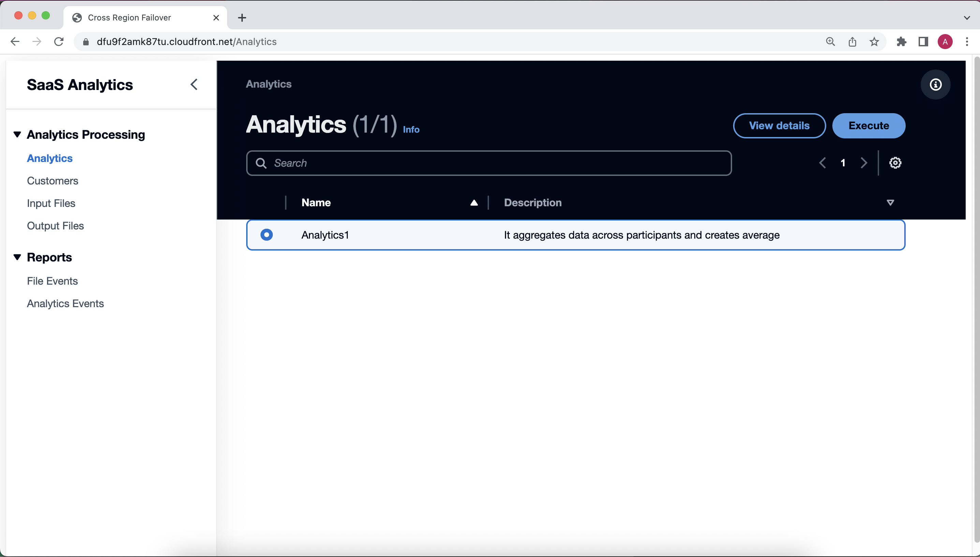The width and height of the screenshot is (980, 557).
Task: Toggle the browser side panel icon
Action: tap(923, 42)
